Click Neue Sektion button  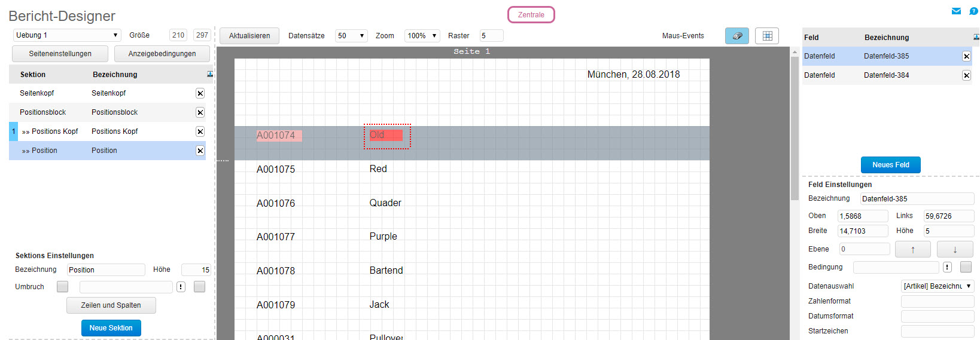pos(111,328)
